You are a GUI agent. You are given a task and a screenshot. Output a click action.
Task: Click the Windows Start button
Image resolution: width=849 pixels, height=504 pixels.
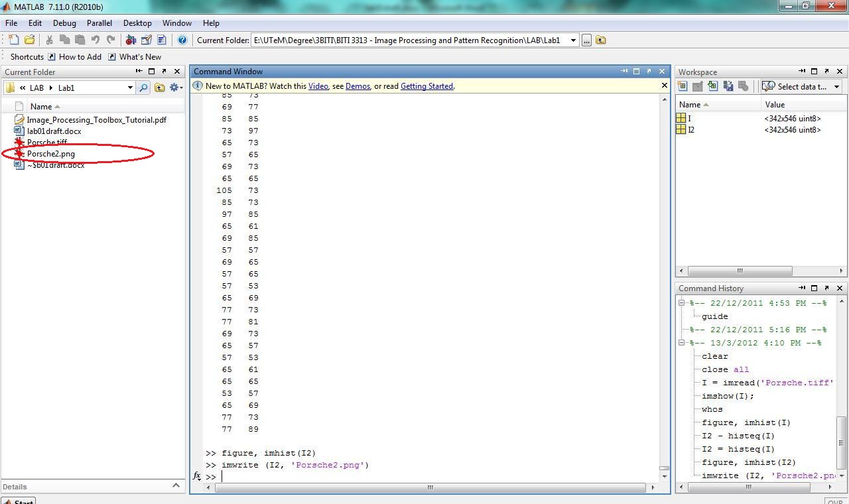coord(18,501)
